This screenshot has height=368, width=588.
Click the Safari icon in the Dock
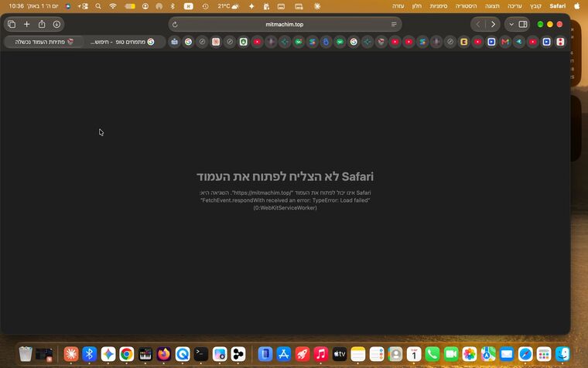tap(525, 354)
